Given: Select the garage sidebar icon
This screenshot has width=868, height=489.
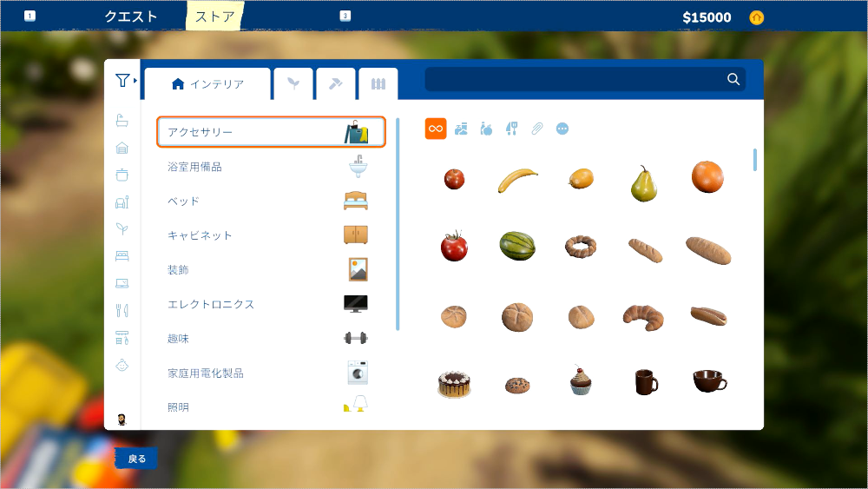Looking at the screenshot, I should (x=122, y=148).
